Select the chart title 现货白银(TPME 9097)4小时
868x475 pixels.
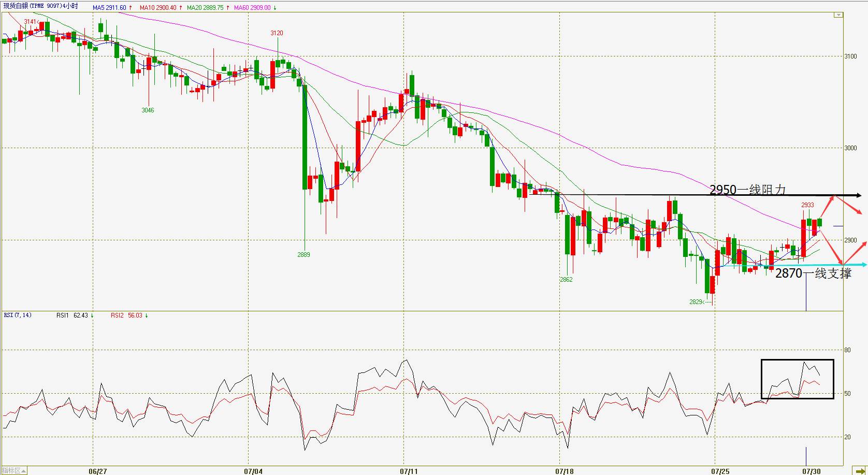(40, 6)
